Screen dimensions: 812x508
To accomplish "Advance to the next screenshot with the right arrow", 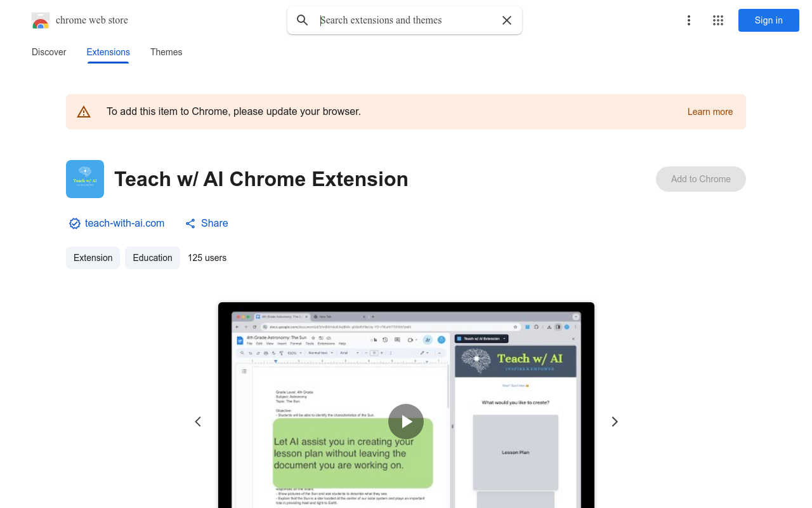I will click(x=614, y=422).
